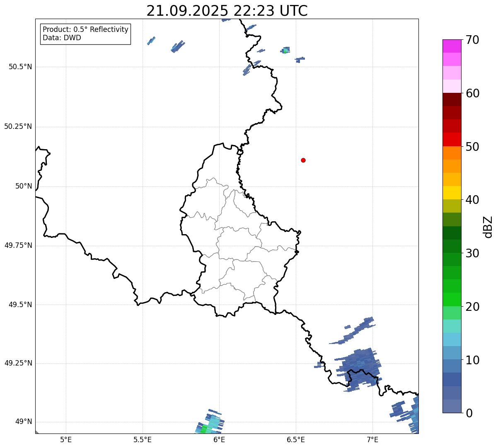Click the 5°E longitude tick label

pos(66,439)
